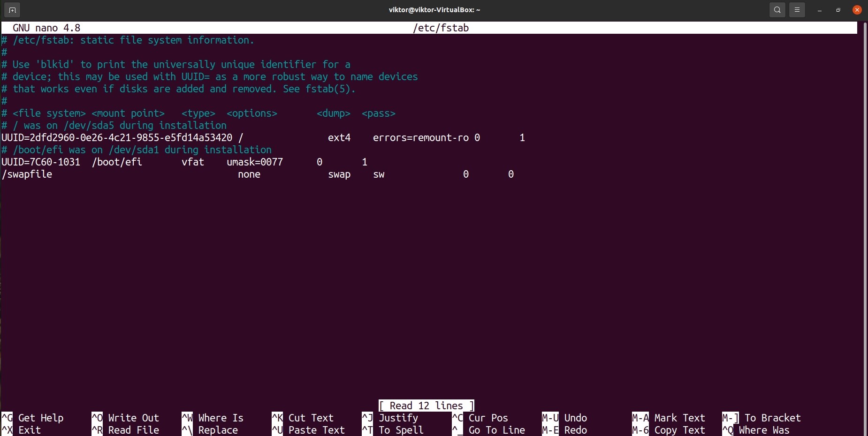The width and height of the screenshot is (868, 436).
Task: Open the terminal search
Action: tap(777, 9)
